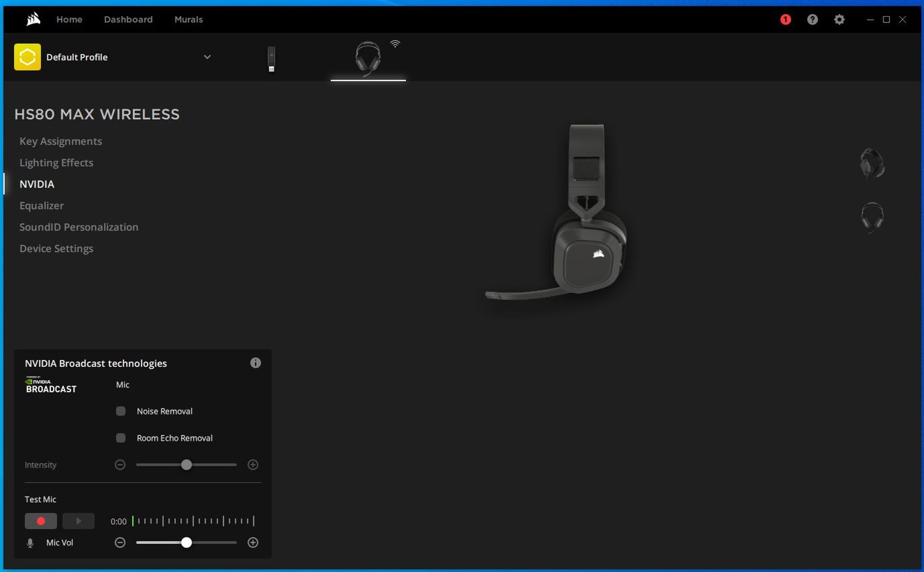
Task: Go to the Home tab
Action: pyautogui.click(x=69, y=19)
